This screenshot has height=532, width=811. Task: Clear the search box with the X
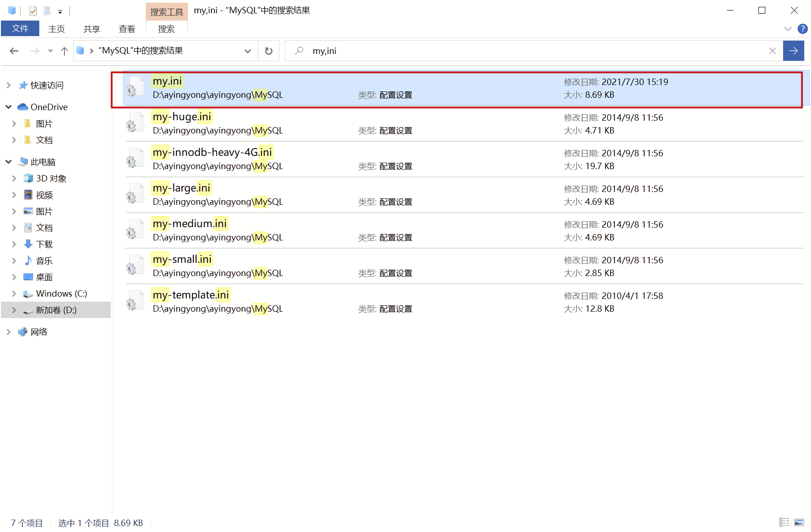pyautogui.click(x=773, y=51)
